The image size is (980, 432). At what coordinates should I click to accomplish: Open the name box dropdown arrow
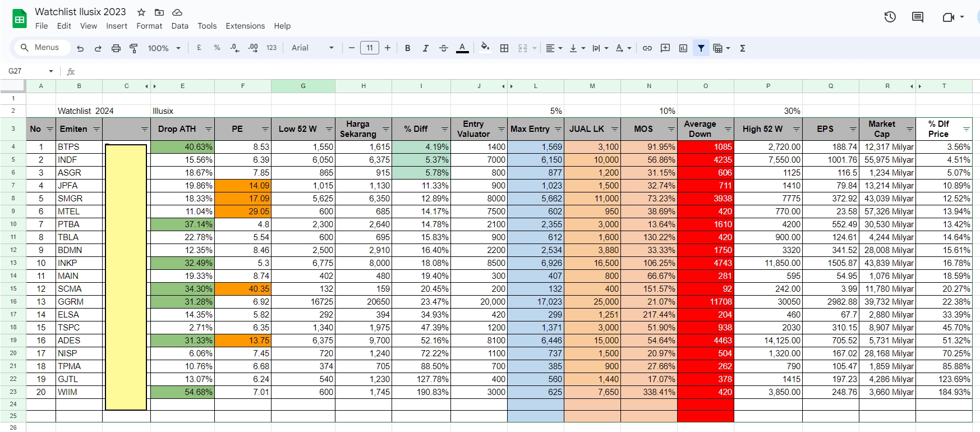point(51,71)
